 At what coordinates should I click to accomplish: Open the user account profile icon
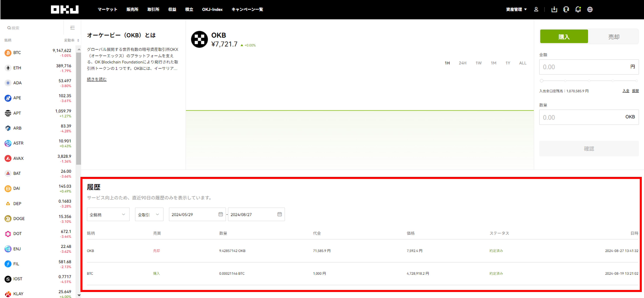536,10
